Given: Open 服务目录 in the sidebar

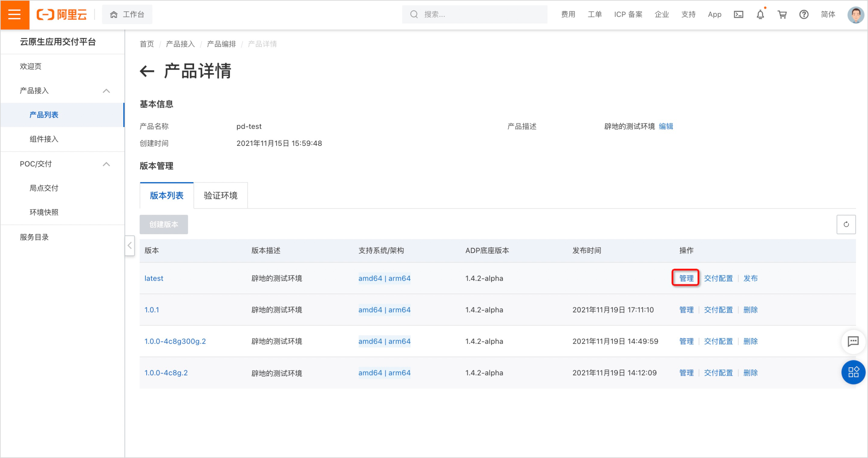Looking at the screenshot, I should point(34,237).
